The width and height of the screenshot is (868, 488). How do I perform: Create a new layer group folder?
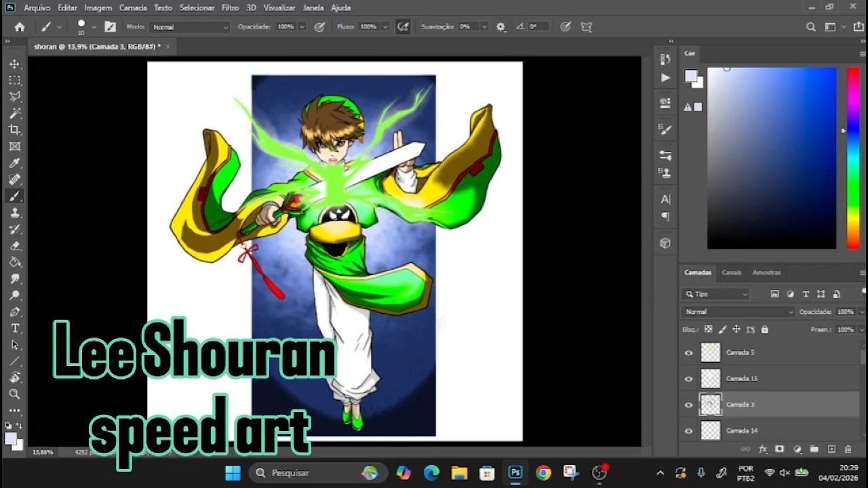coord(814,449)
